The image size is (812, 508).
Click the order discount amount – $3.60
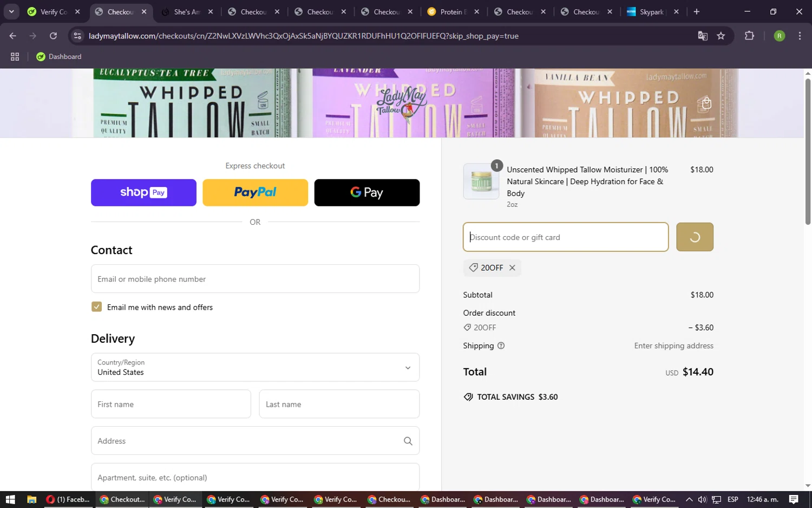coord(701,327)
